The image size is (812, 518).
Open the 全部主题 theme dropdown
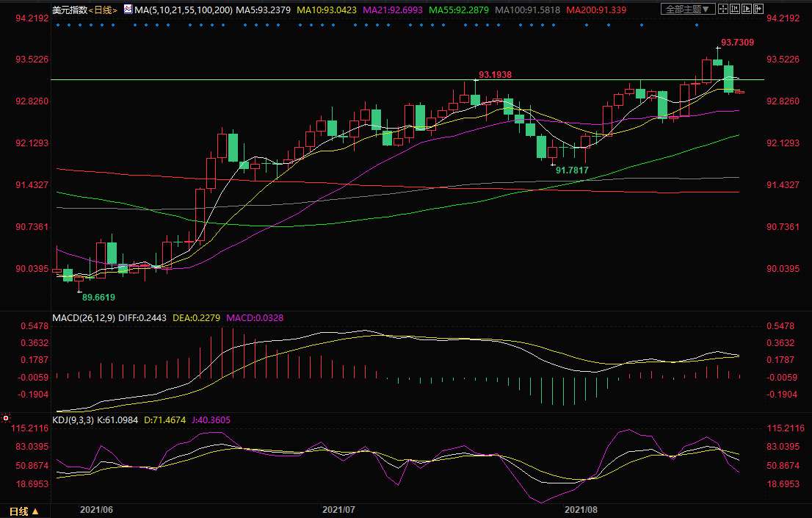click(687, 9)
